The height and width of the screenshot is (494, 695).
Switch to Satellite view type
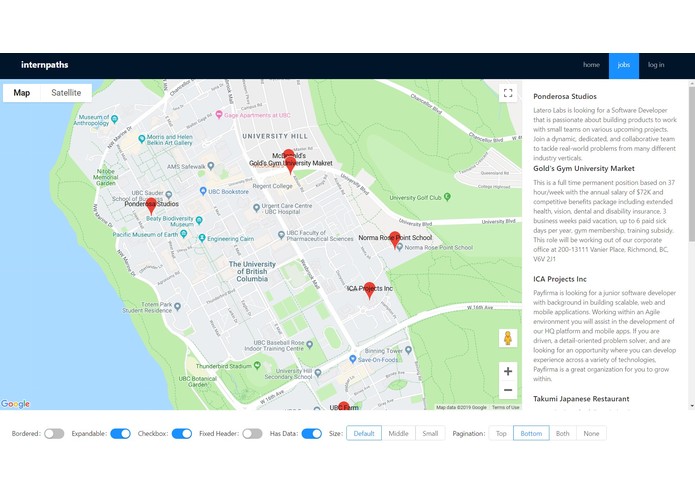66,93
